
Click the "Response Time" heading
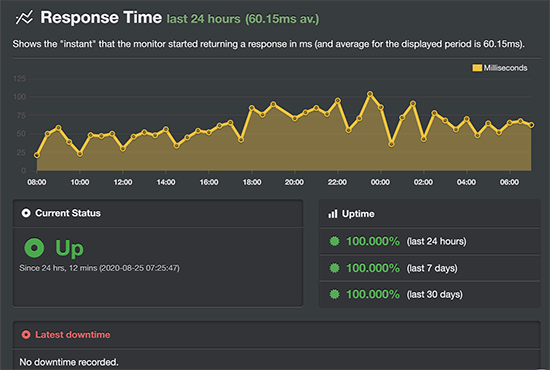pos(101,17)
